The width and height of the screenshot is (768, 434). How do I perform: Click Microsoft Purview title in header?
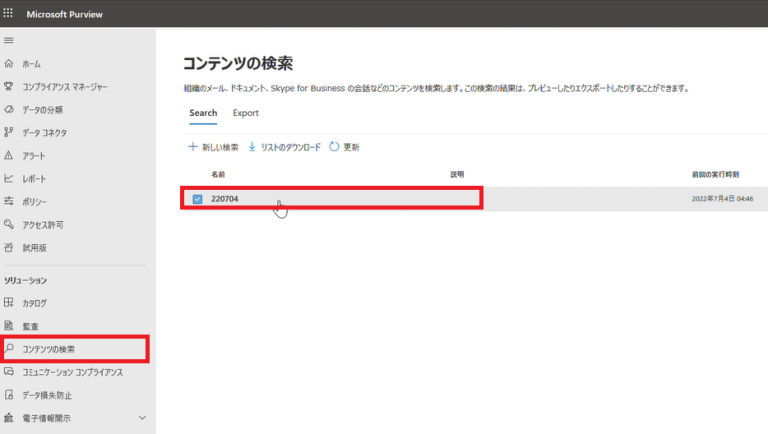(x=65, y=14)
